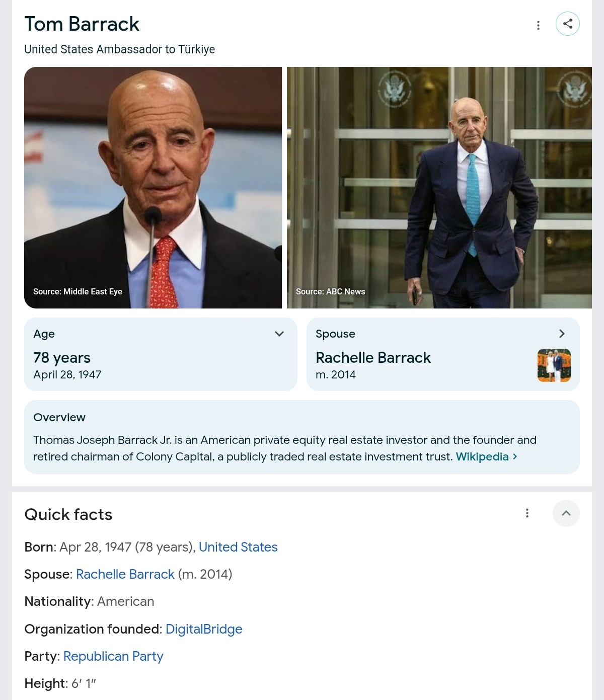Click the Republican Party link
Viewport: 604px width, 700px height.
tap(113, 656)
